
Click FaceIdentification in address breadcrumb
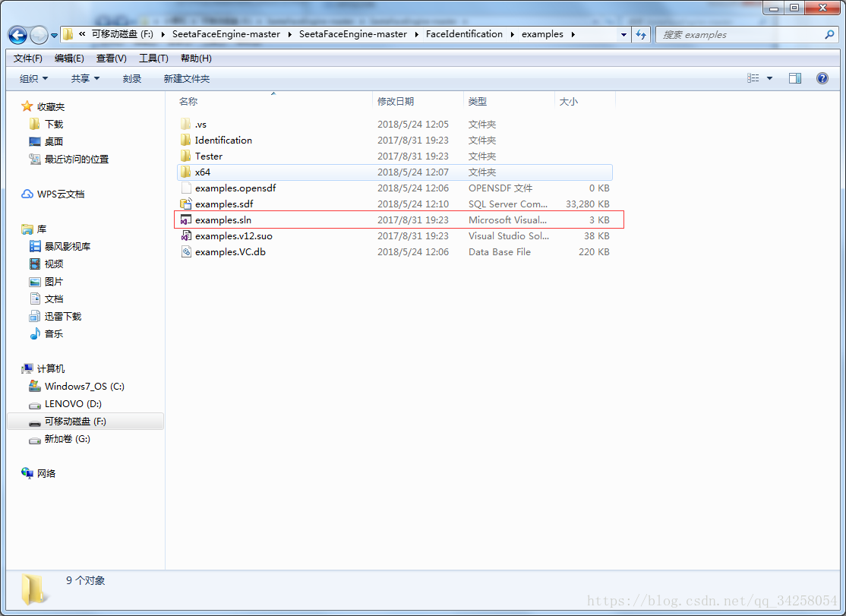coord(464,34)
